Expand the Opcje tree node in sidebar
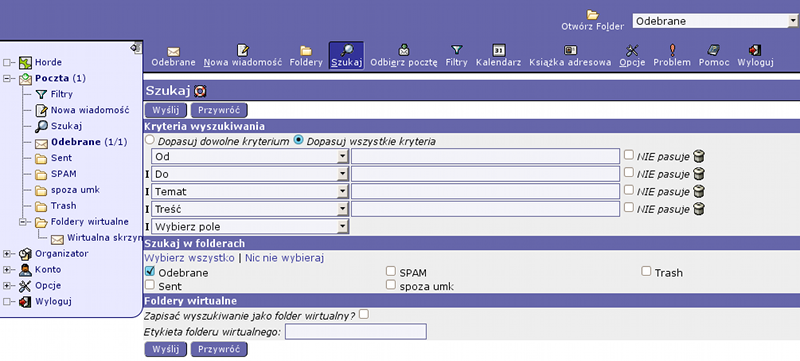The image size is (800, 361). point(7,286)
